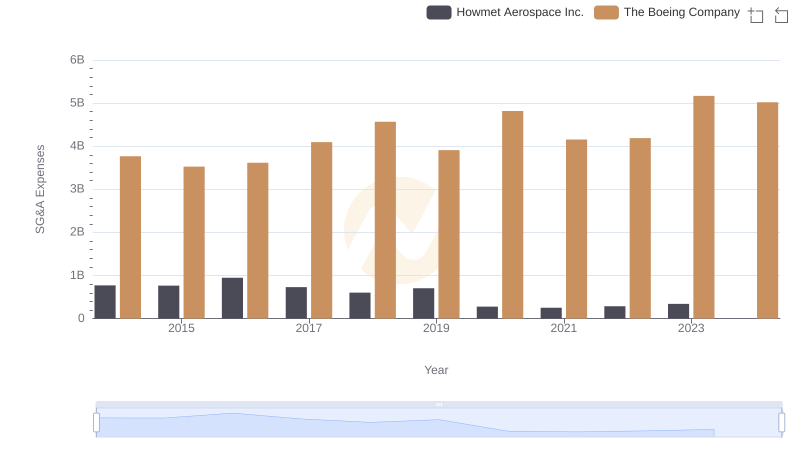The image size is (800, 461).
Task: Click the tan Boeing legend swatch
Action: (606, 12)
